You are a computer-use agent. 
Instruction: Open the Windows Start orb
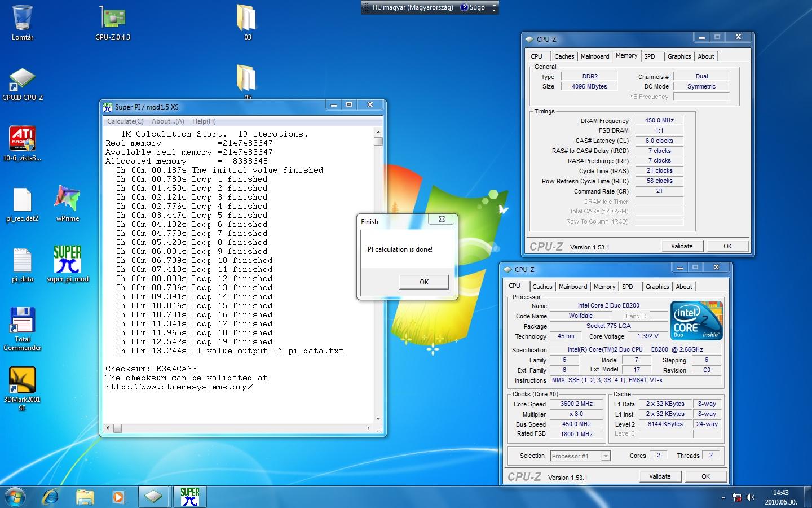15,497
